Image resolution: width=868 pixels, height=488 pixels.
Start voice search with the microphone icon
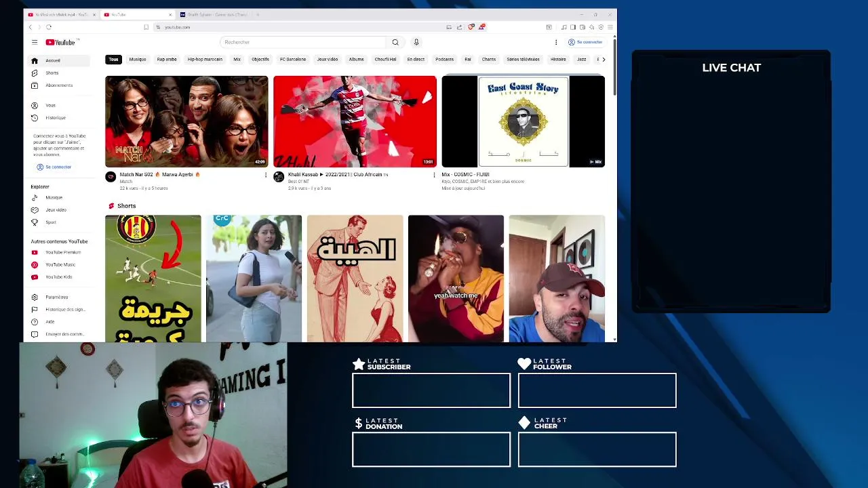[x=416, y=42]
